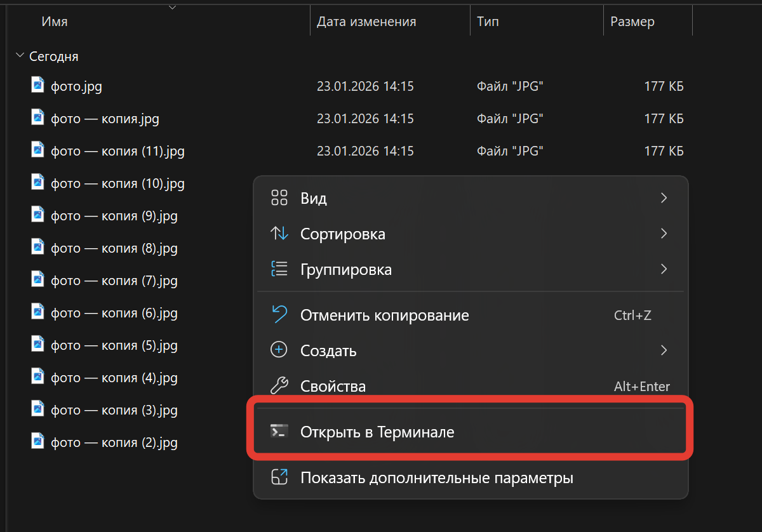This screenshot has width=762, height=532.
Task: Click the Имя column header
Action: 55,22
